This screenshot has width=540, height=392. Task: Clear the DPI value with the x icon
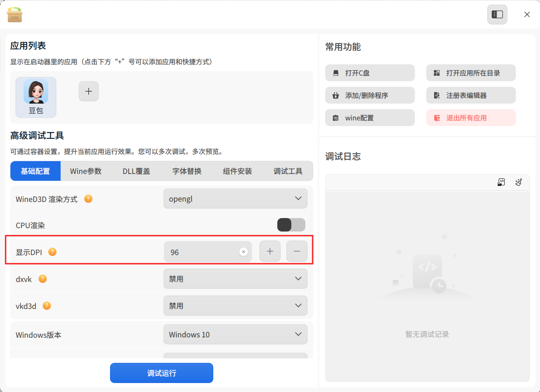[x=244, y=252]
